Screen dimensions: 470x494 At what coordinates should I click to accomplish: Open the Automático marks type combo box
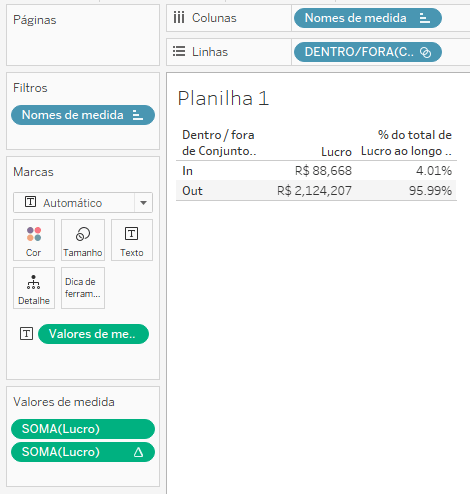click(83, 203)
